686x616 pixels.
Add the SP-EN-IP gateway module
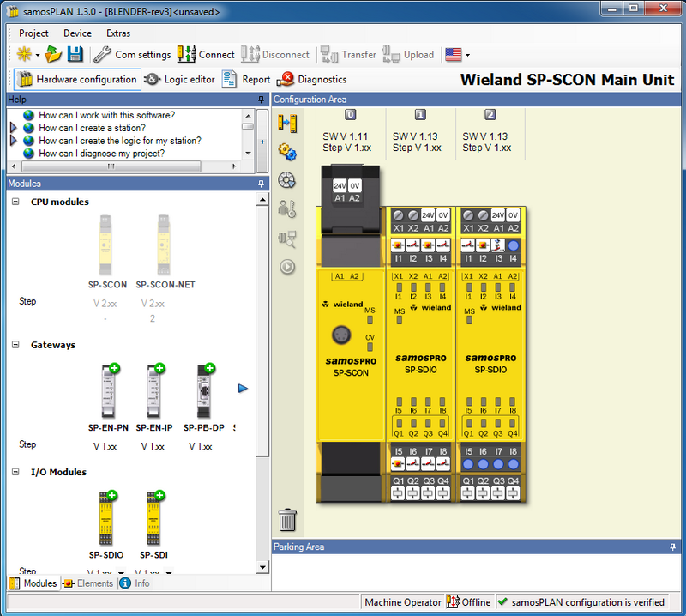click(154, 390)
